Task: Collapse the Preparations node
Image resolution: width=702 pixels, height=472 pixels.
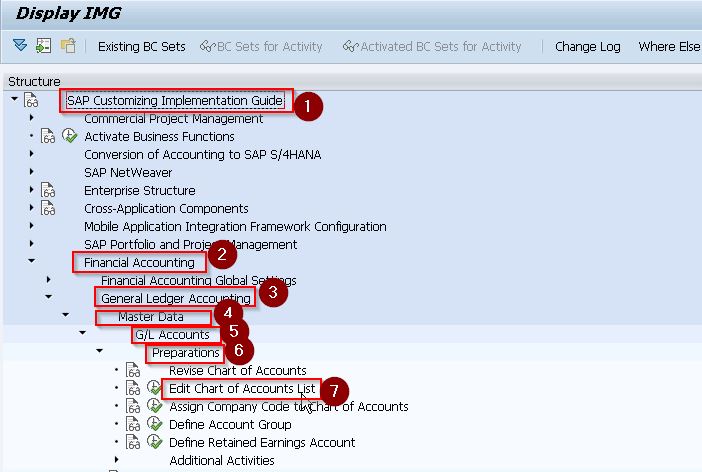Action: coord(99,351)
